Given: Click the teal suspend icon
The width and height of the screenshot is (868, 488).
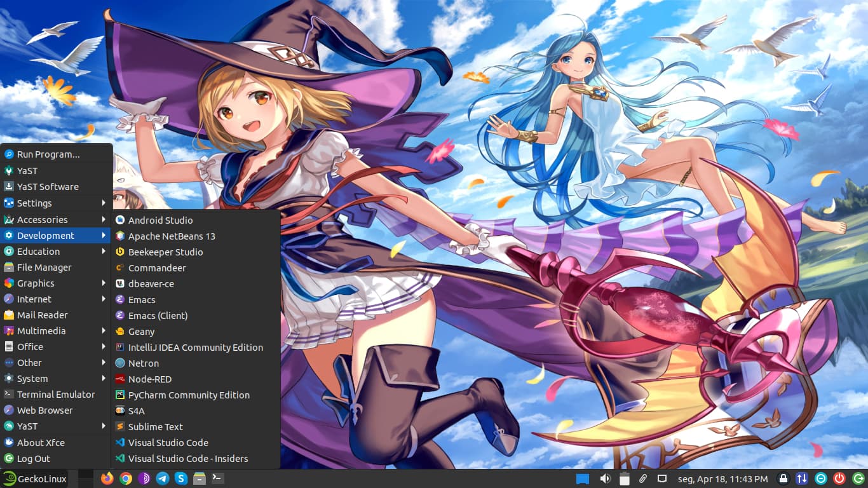Looking at the screenshot, I should click(821, 478).
